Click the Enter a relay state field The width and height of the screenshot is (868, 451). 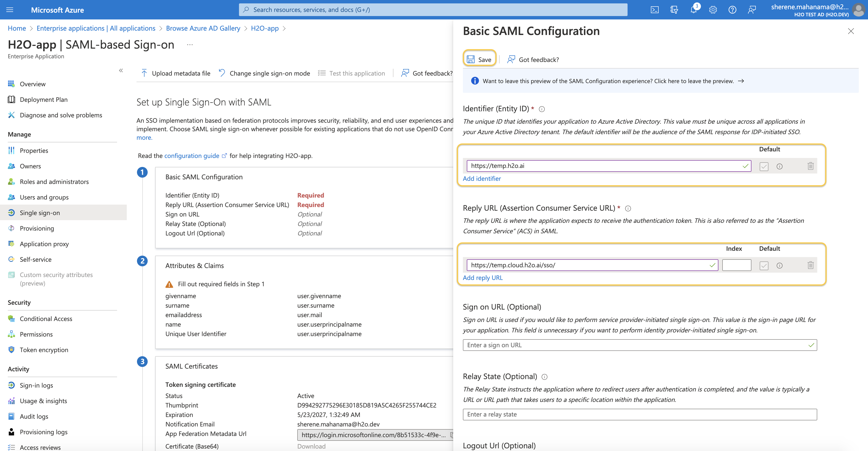click(x=640, y=415)
